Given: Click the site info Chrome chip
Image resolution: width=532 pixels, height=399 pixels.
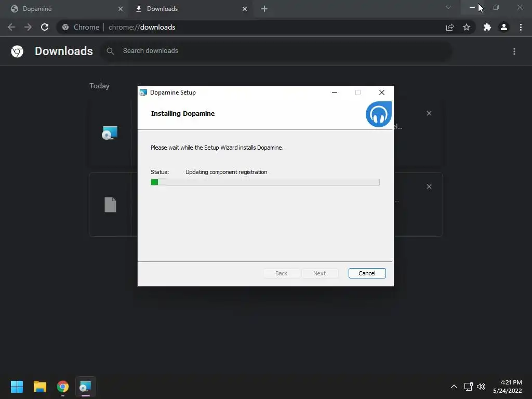Looking at the screenshot, I should pyautogui.click(x=81, y=27).
